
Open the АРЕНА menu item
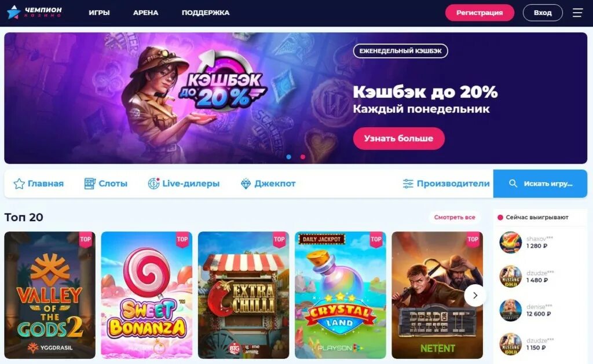pyautogui.click(x=145, y=13)
